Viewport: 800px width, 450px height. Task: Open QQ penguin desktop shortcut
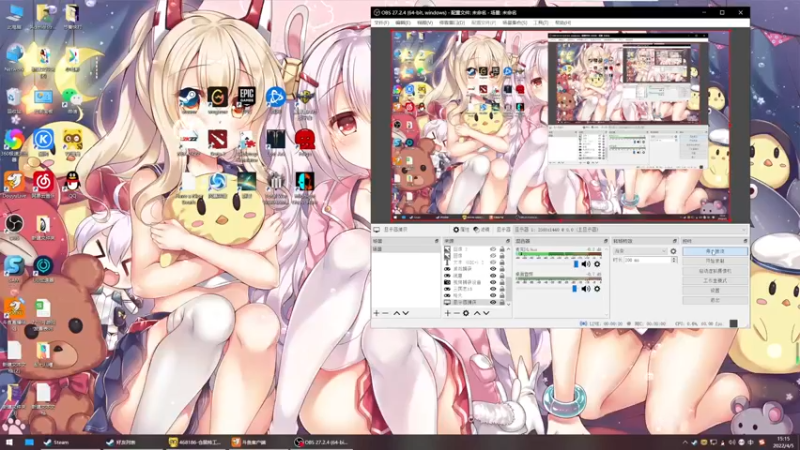coord(72,185)
